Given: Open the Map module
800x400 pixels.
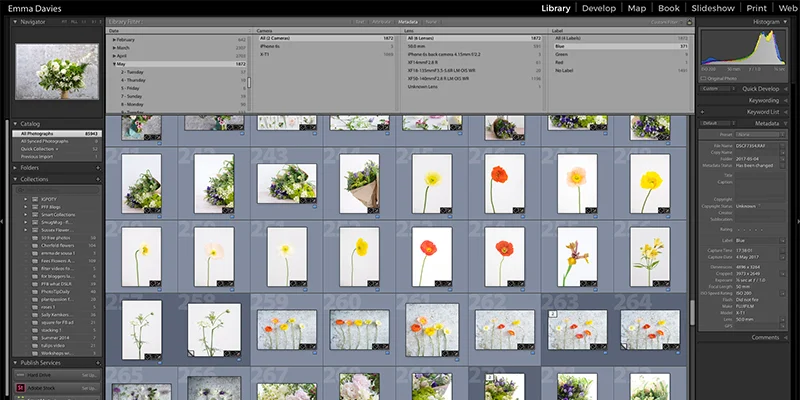Looking at the screenshot, I should (x=636, y=8).
